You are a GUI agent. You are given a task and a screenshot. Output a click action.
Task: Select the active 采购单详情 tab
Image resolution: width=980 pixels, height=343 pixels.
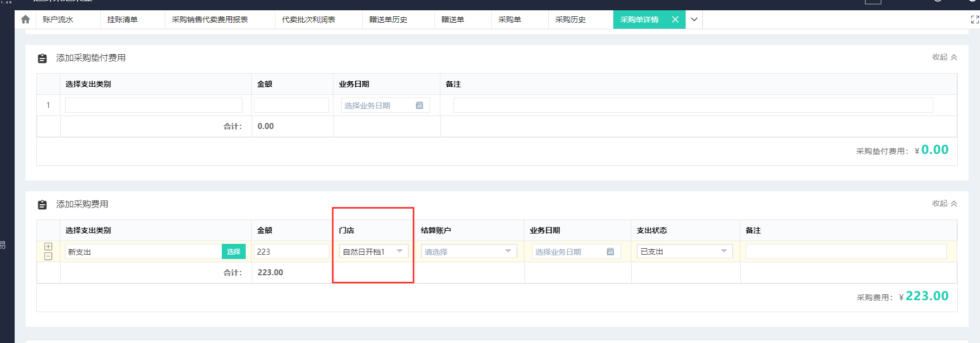click(639, 20)
